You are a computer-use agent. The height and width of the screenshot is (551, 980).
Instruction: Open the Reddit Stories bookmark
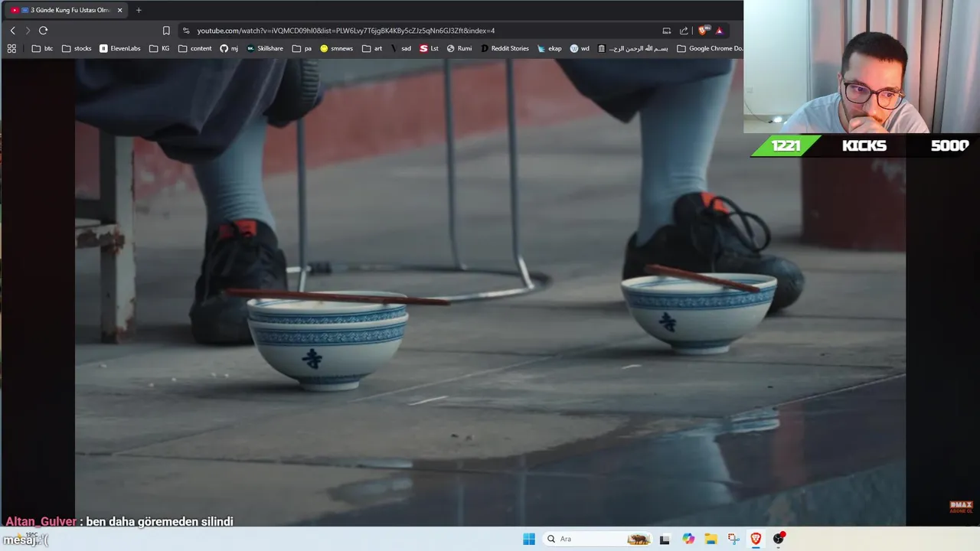pyautogui.click(x=505, y=48)
